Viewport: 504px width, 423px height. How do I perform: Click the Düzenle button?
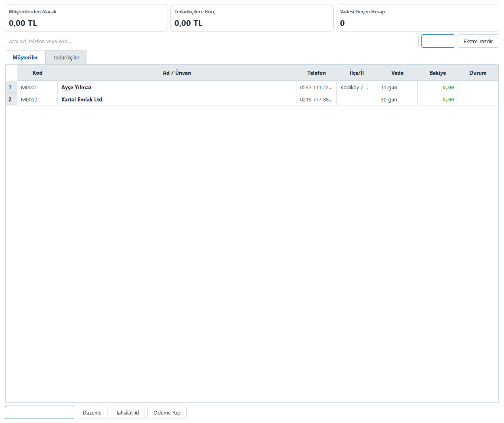pos(92,412)
